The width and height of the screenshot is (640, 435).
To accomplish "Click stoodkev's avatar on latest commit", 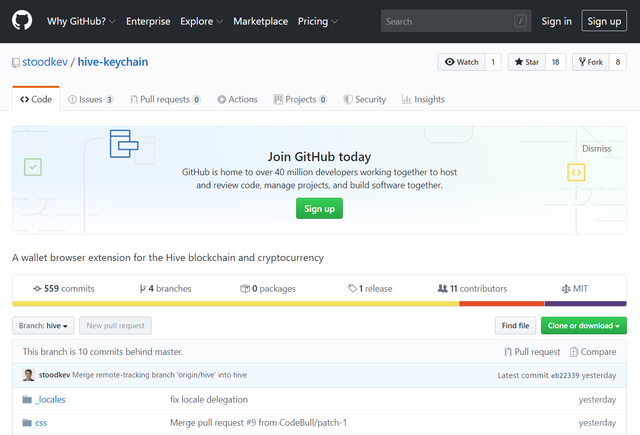I will (29, 375).
